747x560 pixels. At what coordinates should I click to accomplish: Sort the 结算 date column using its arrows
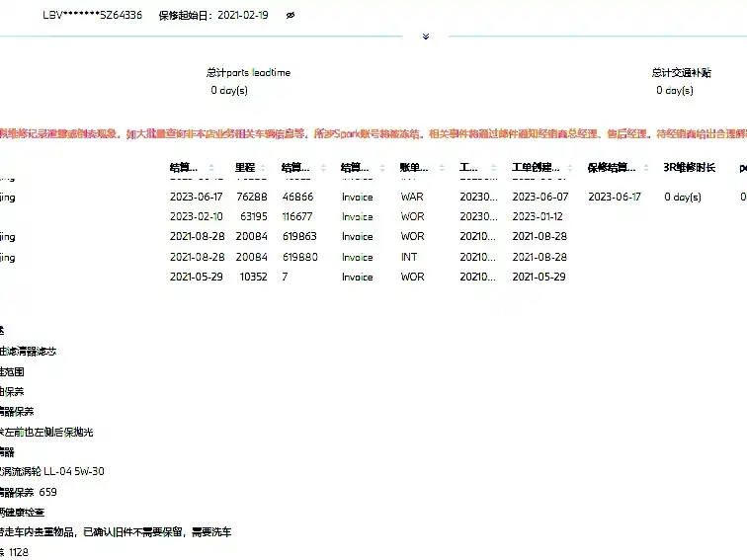click(x=211, y=168)
